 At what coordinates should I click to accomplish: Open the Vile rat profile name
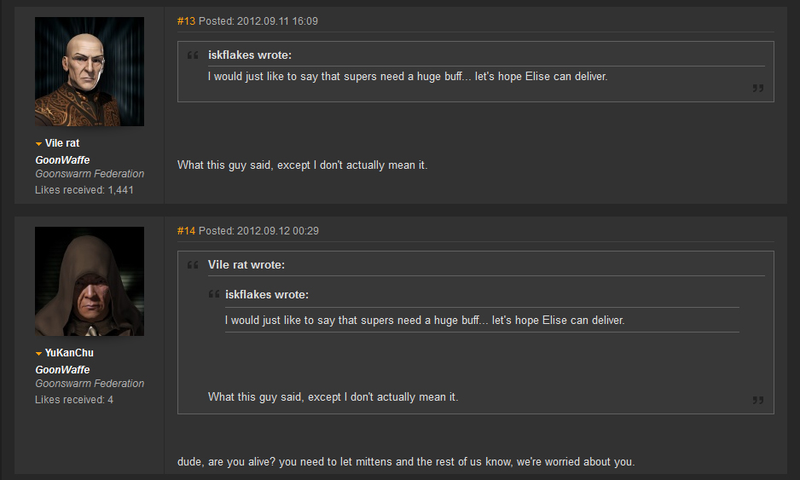(62, 143)
